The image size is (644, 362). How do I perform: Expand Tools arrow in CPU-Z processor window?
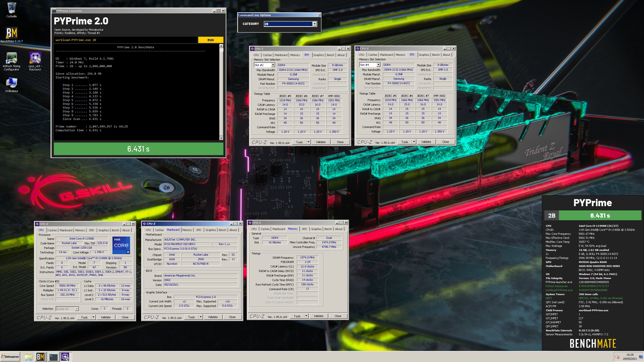93,317
